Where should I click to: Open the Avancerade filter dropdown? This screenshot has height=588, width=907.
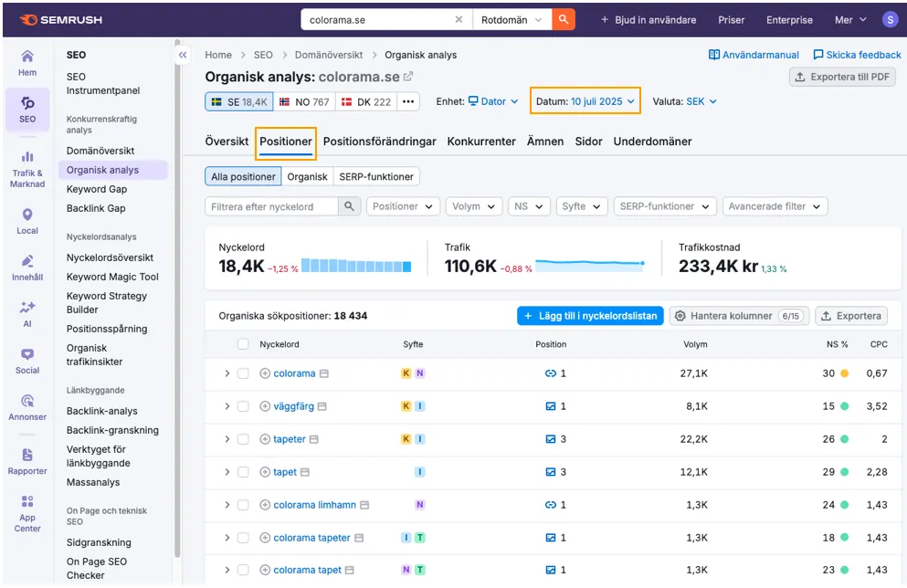click(775, 206)
